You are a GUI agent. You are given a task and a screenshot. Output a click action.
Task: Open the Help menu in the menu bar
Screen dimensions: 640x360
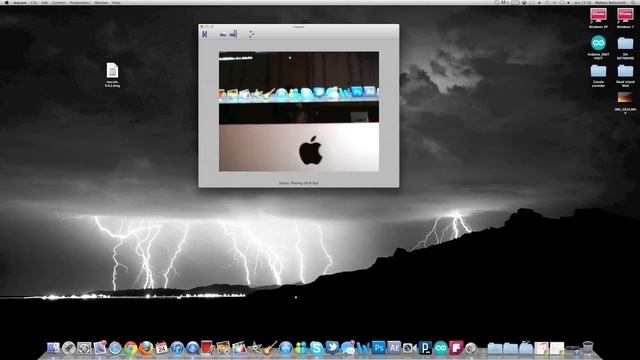tap(116, 2)
